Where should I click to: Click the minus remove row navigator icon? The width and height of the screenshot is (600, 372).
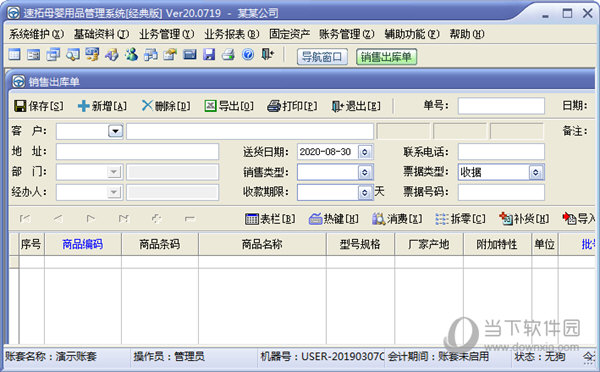click(x=190, y=219)
